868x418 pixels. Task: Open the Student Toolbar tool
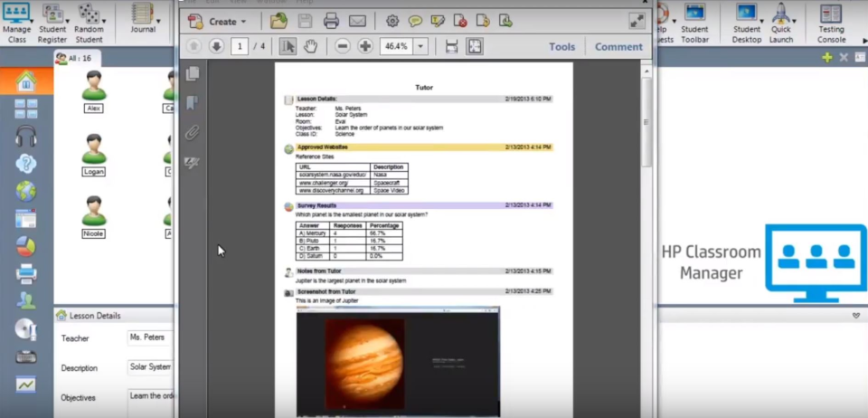coord(694,22)
